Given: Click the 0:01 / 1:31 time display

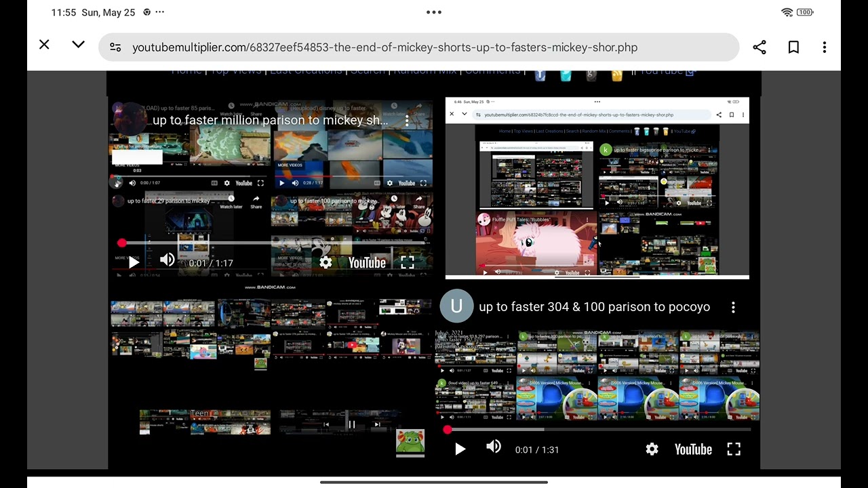Looking at the screenshot, I should click(x=537, y=449).
